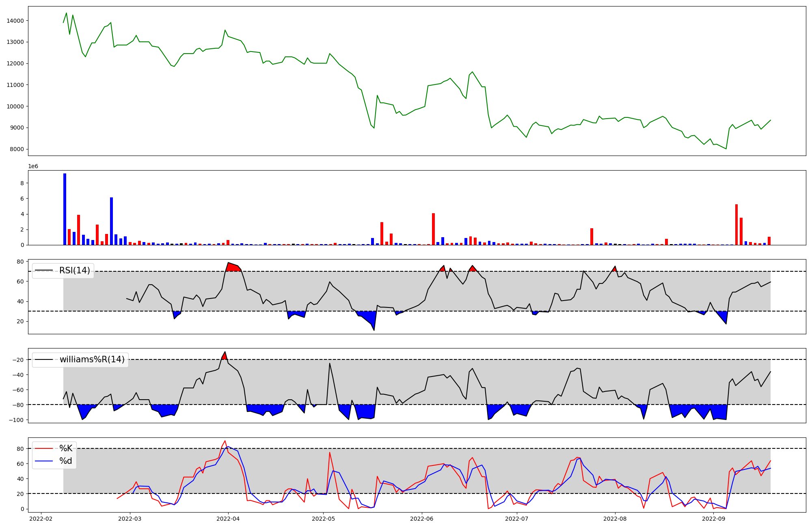Click the 8000 price axis label
The image size is (812, 528).
tap(17, 149)
